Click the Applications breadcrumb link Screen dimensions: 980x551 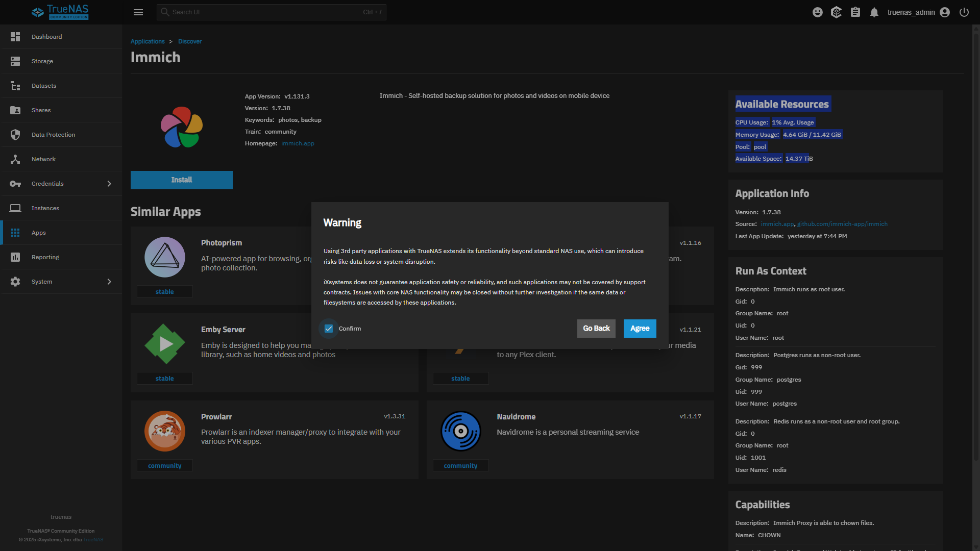point(148,41)
